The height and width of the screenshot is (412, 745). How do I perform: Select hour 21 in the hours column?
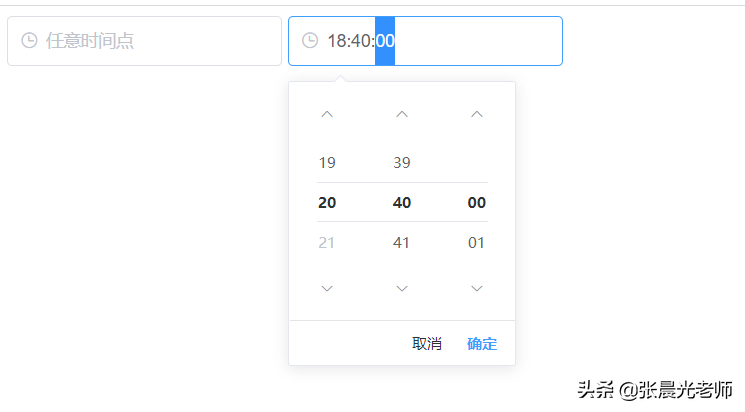click(x=327, y=243)
